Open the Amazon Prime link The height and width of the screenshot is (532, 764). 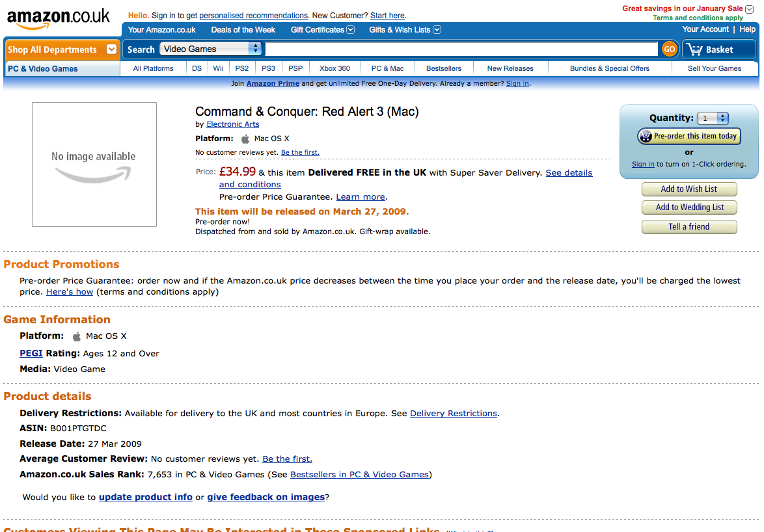273,83
